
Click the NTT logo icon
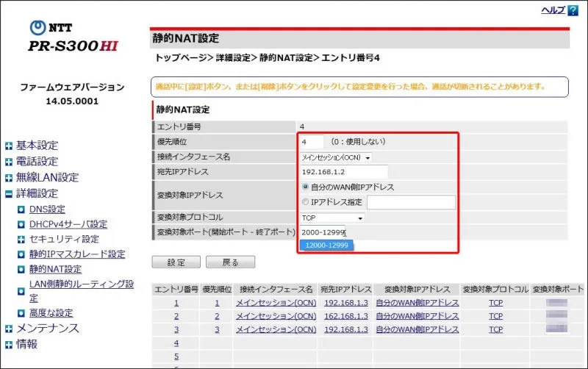[x=37, y=27]
